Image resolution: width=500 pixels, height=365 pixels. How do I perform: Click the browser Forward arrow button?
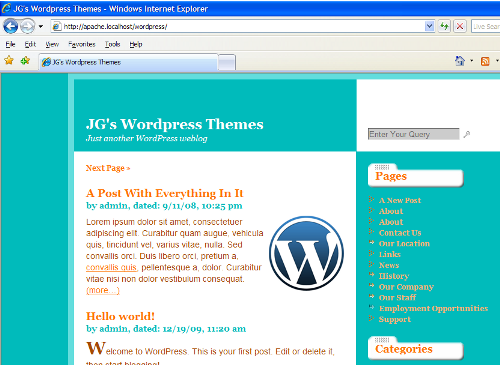[27, 26]
